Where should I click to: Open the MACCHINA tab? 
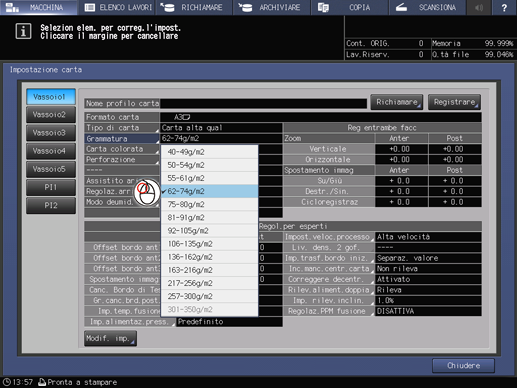38,7
